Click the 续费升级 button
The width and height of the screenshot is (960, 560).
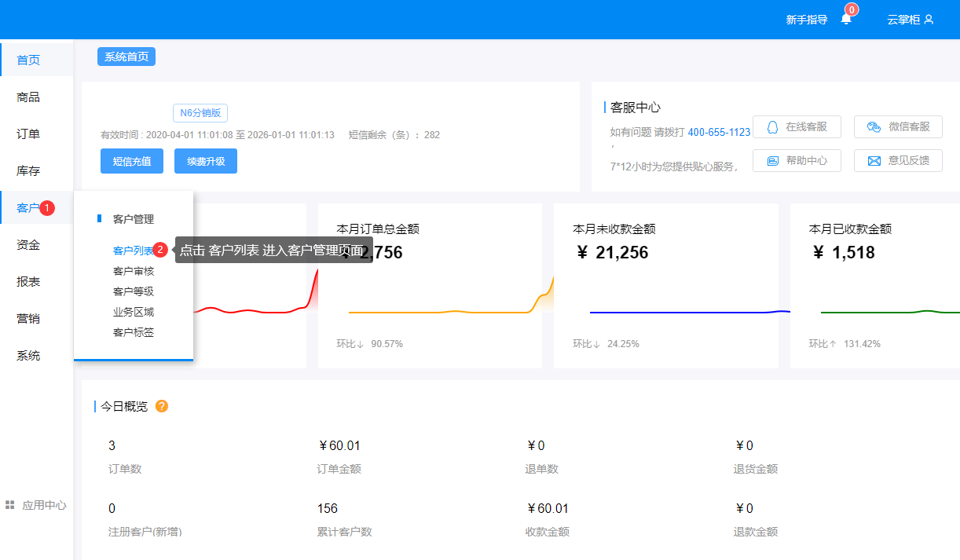(x=206, y=161)
